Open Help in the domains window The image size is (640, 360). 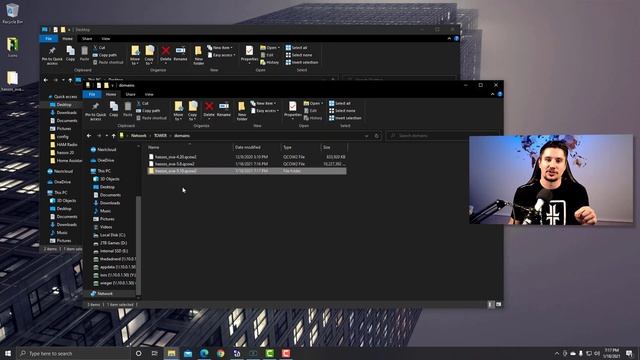pyautogui.click(x=500, y=94)
